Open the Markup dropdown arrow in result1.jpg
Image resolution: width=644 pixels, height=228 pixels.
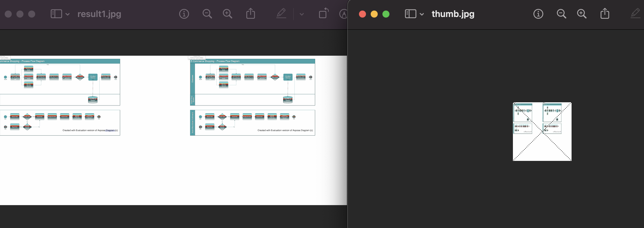tap(301, 14)
